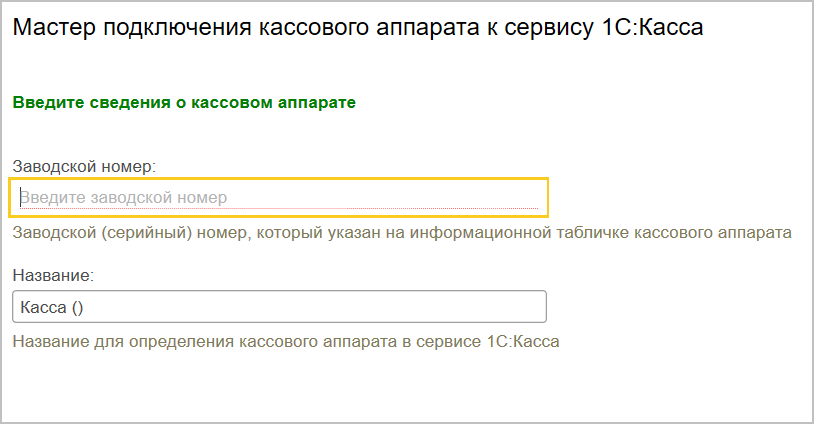Click 'к сервису' in the wizard title
Screen dimensions: 814x424
560,27
